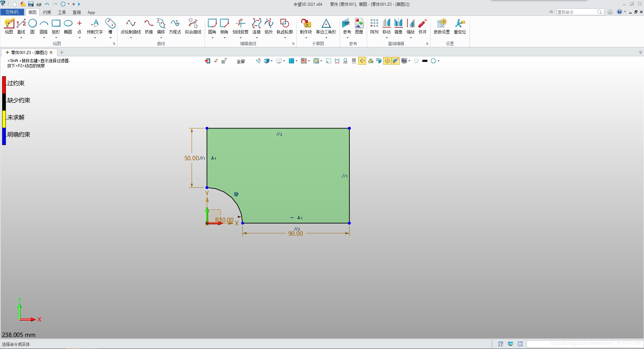Expand the shaded cube display mode dropdown
The width and height of the screenshot is (644, 349).
coord(271,61)
